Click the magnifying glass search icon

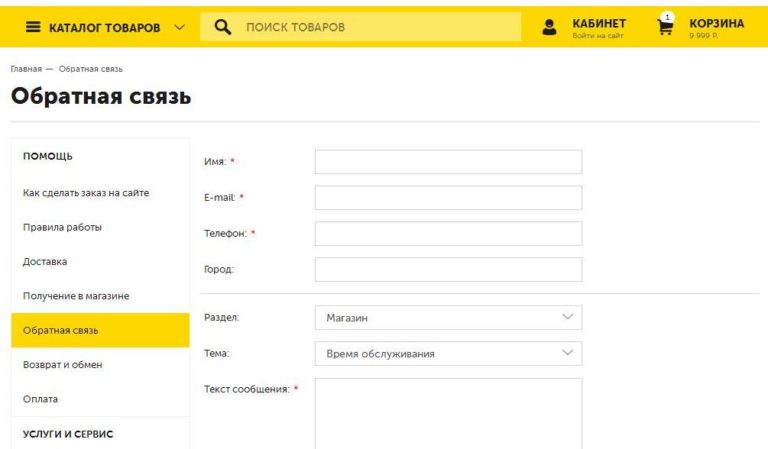pos(223,27)
